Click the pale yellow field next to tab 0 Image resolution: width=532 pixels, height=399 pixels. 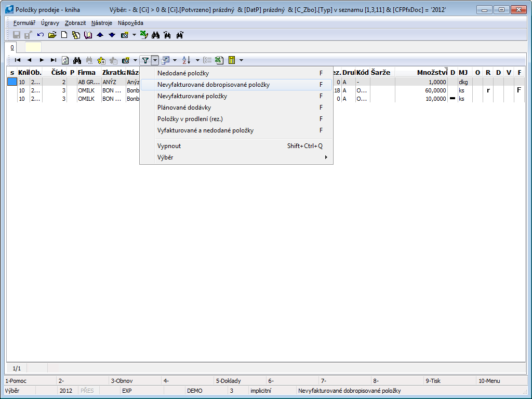[33, 47]
